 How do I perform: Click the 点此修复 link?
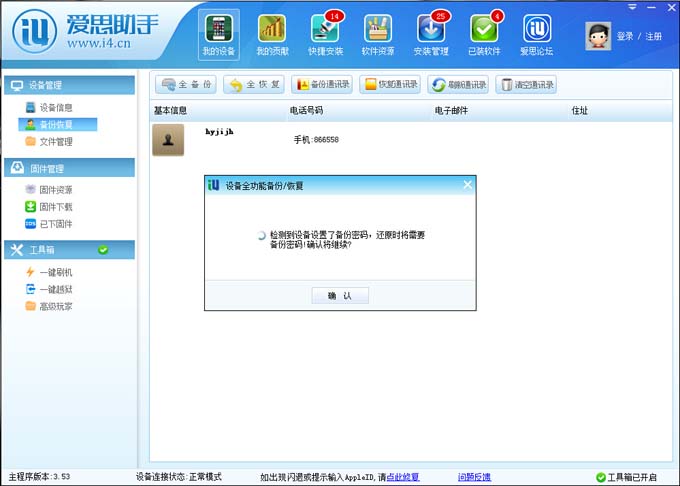pos(403,477)
